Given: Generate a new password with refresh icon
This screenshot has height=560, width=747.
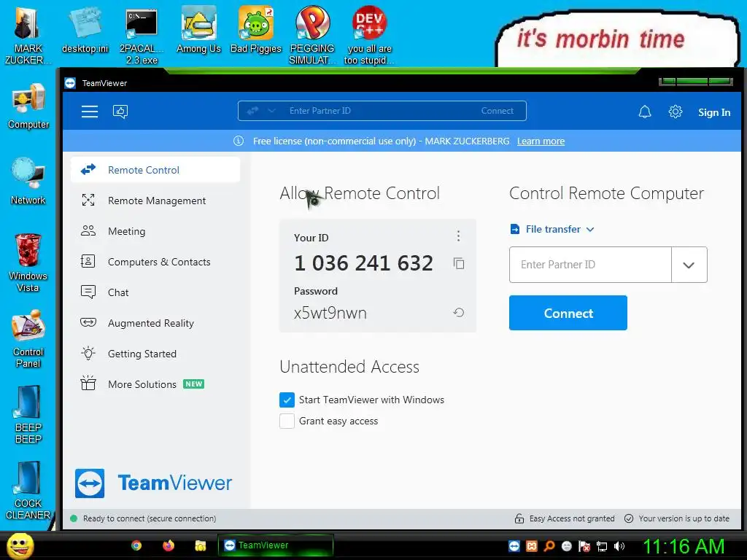Looking at the screenshot, I should (x=459, y=313).
